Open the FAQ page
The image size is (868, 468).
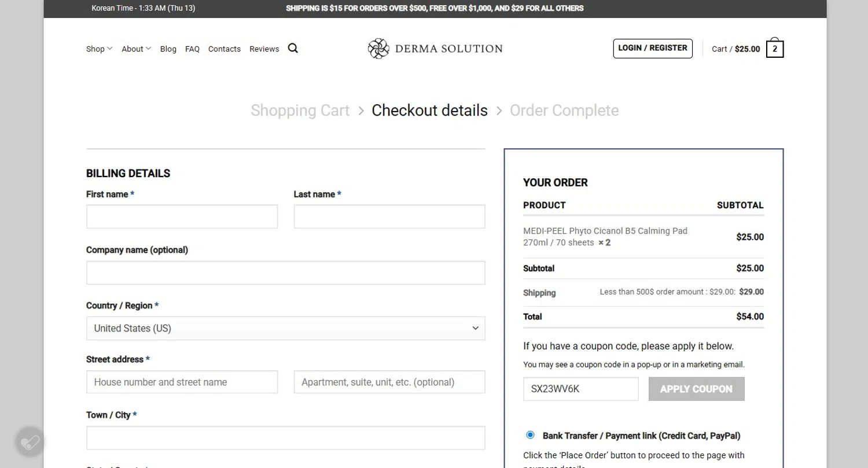(192, 49)
